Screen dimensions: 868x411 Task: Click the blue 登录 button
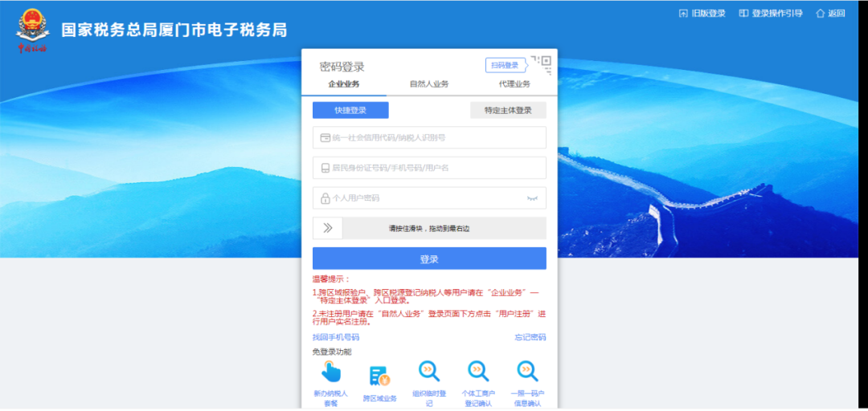[x=429, y=258]
